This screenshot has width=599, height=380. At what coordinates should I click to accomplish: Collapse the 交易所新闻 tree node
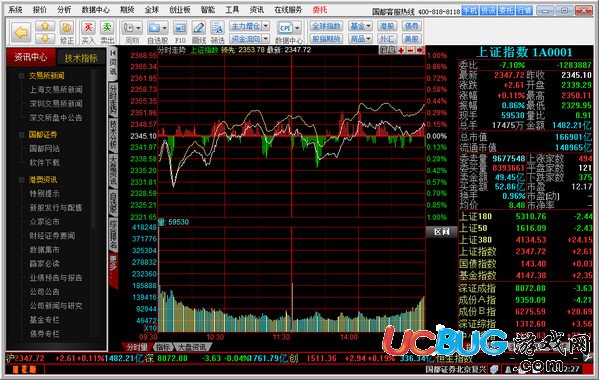pos(22,76)
